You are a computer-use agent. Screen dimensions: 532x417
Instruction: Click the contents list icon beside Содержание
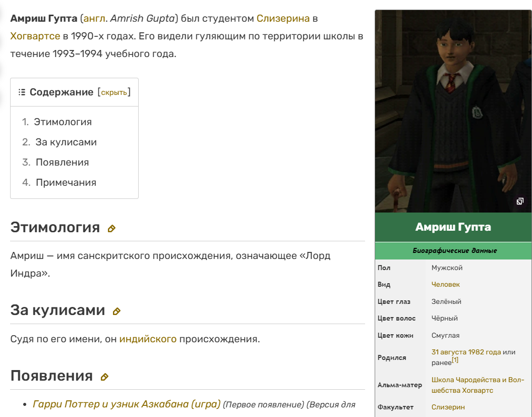(22, 92)
